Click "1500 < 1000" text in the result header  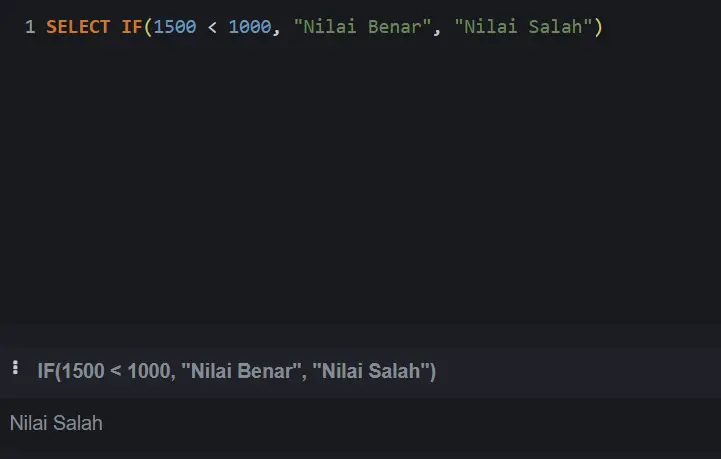(x=116, y=371)
